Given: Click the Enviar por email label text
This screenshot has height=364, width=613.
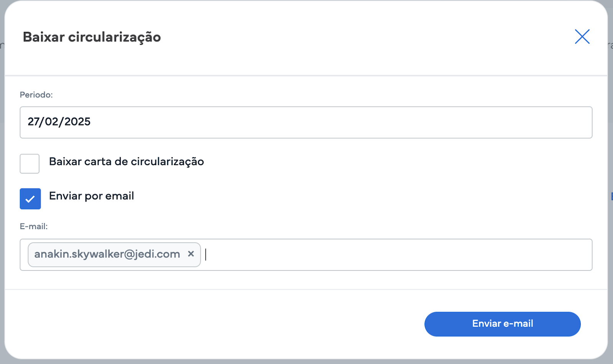Looking at the screenshot, I should point(92,196).
